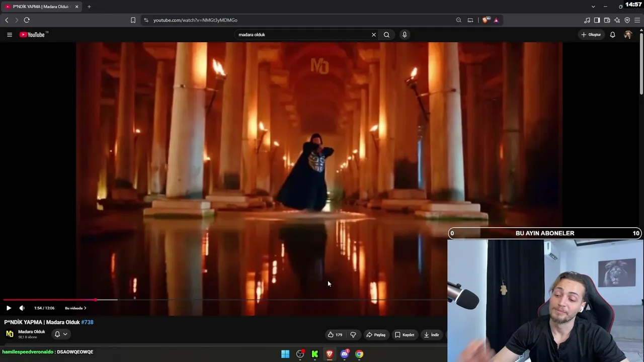The width and height of the screenshot is (644, 362).
Task: Open site settings icon beside the URL
Action: [x=146, y=20]
